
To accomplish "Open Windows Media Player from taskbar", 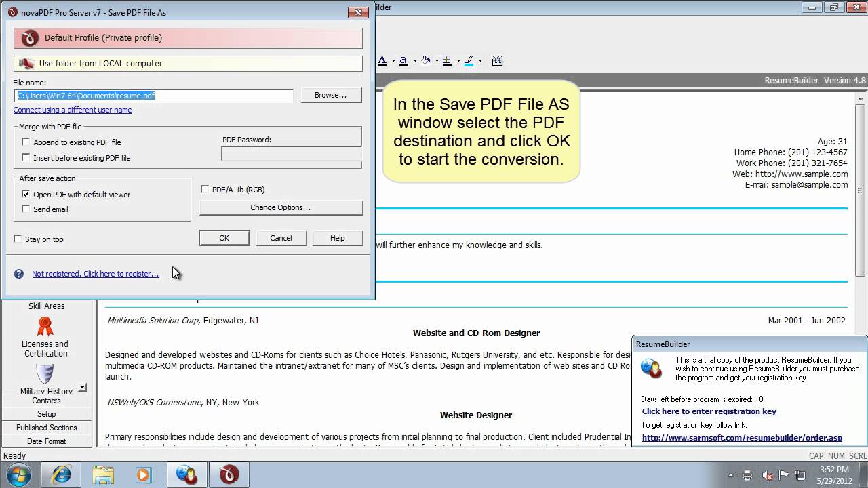I will (144, 474).
